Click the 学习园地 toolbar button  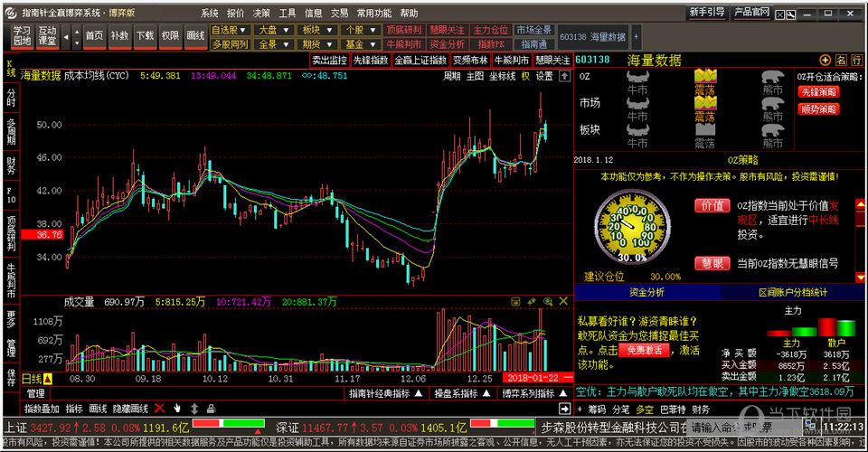(x=23, y=36)
